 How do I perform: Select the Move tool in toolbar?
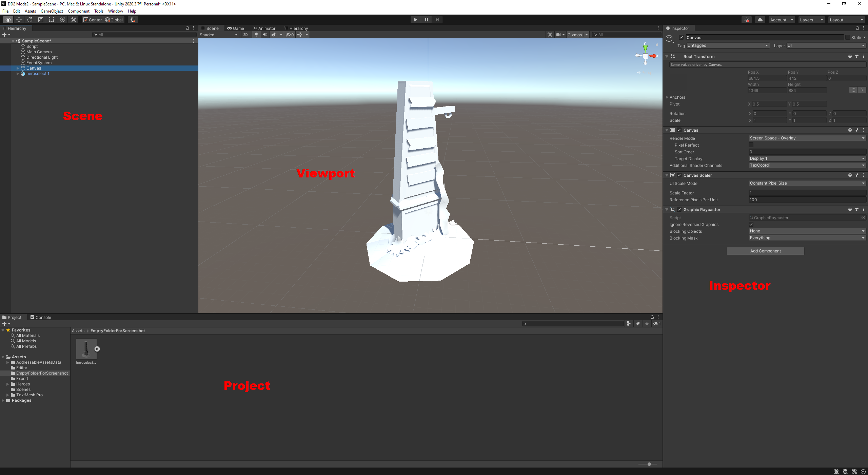(x=19, y=20)
